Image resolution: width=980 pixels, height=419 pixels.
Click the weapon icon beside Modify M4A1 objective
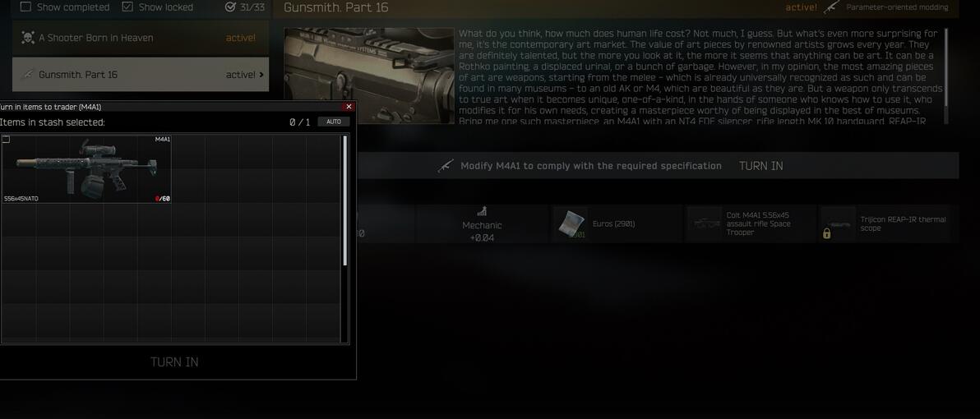(446, 166)
